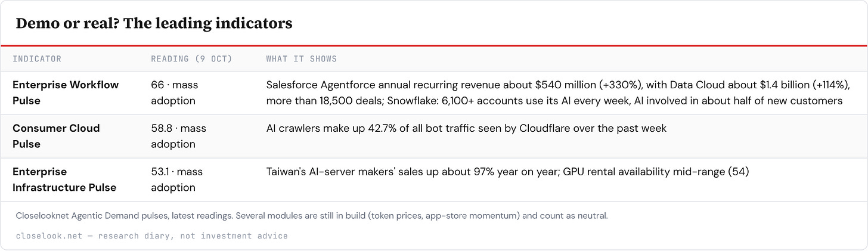
Task: Click the Enterprise Infrastructure Pulse row label
Action: (64, 179)
